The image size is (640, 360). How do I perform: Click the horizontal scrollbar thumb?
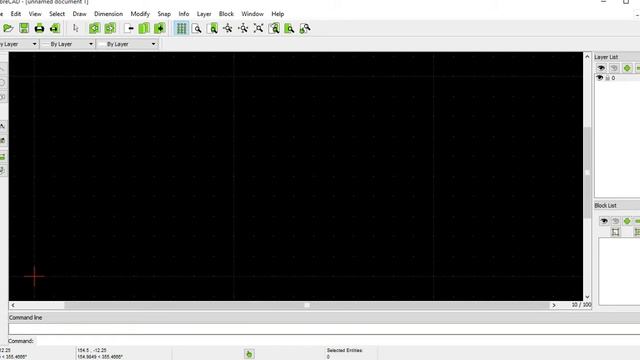click(x=307, y=305)
